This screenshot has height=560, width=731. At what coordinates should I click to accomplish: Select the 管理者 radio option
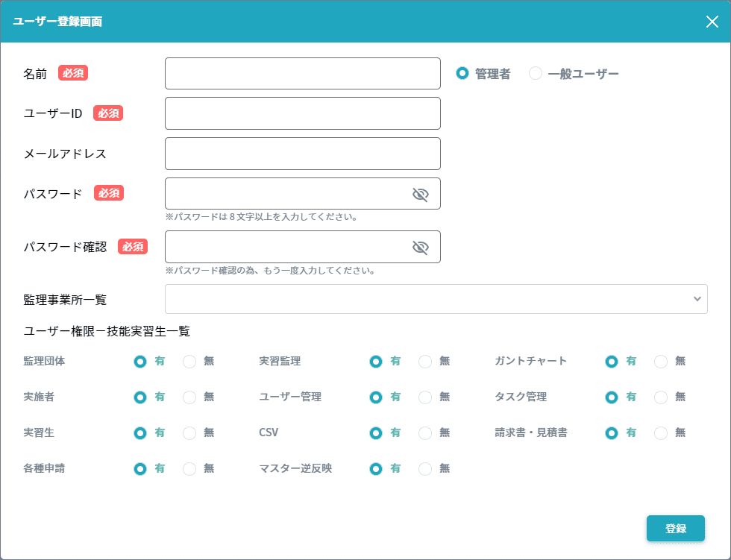click(x=462, y=74)
